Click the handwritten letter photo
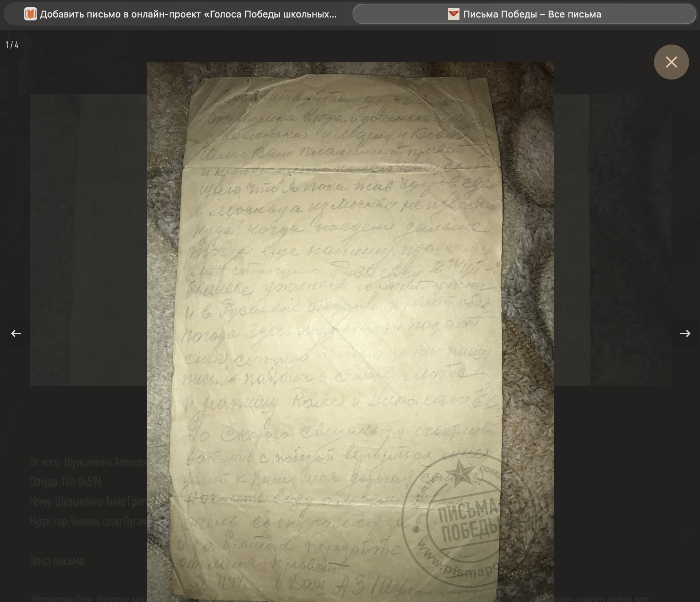 click(x=339, y=292)
